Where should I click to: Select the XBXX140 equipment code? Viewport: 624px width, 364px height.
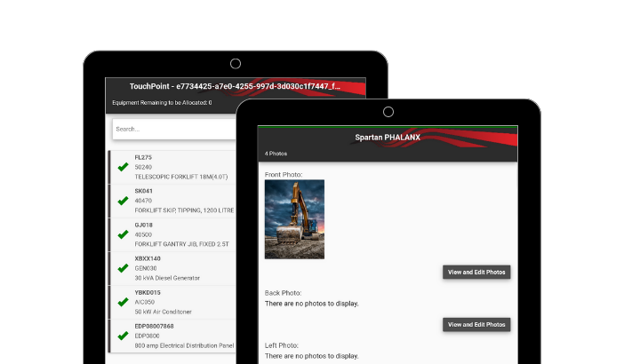(x=148, y=258)
